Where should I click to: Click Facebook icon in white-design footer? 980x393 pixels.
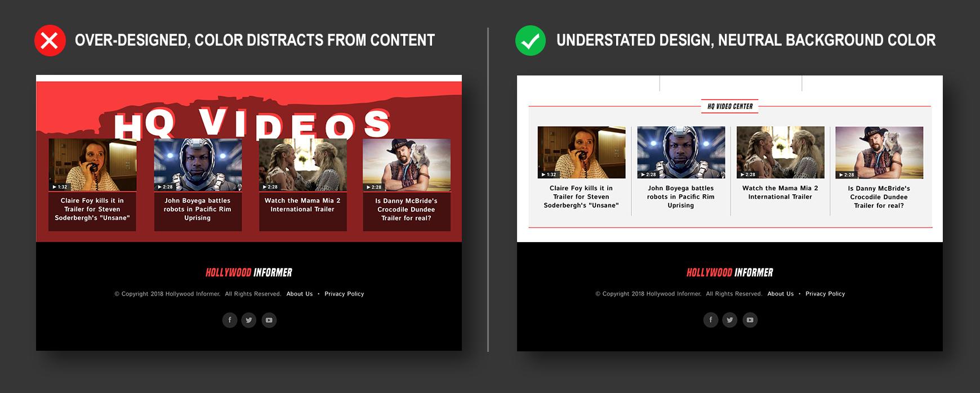(711, 320)
